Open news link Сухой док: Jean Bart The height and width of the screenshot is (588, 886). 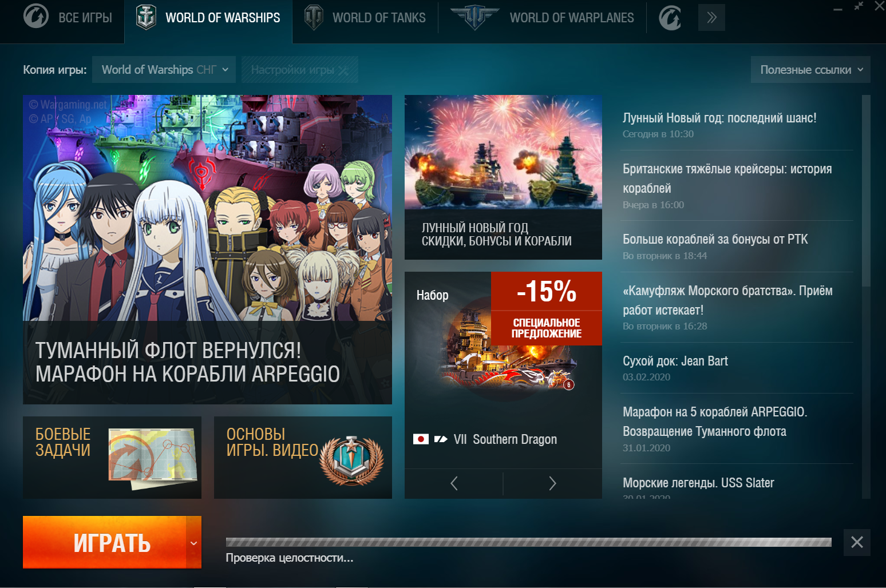[x=675, y=361]
